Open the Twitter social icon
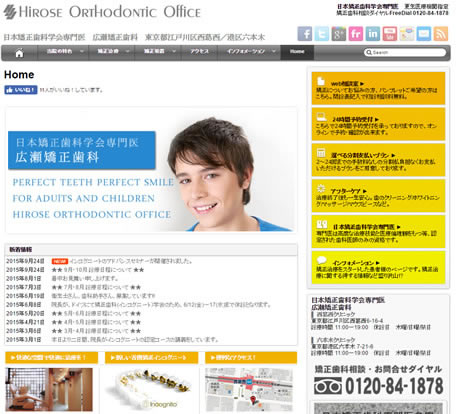This screenshot has width=460, height=414. point(322,34)
